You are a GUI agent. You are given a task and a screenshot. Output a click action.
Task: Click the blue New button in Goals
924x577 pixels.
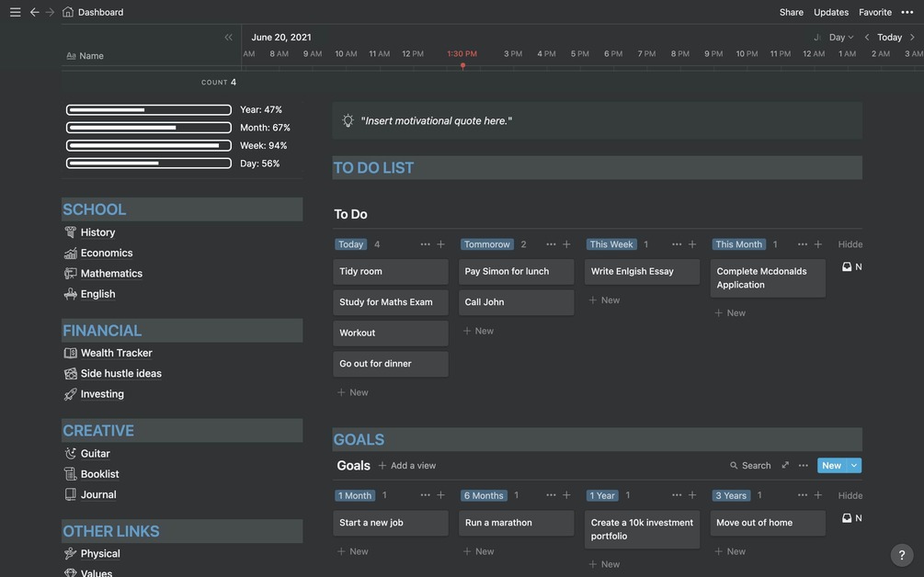tap(831, 466)
